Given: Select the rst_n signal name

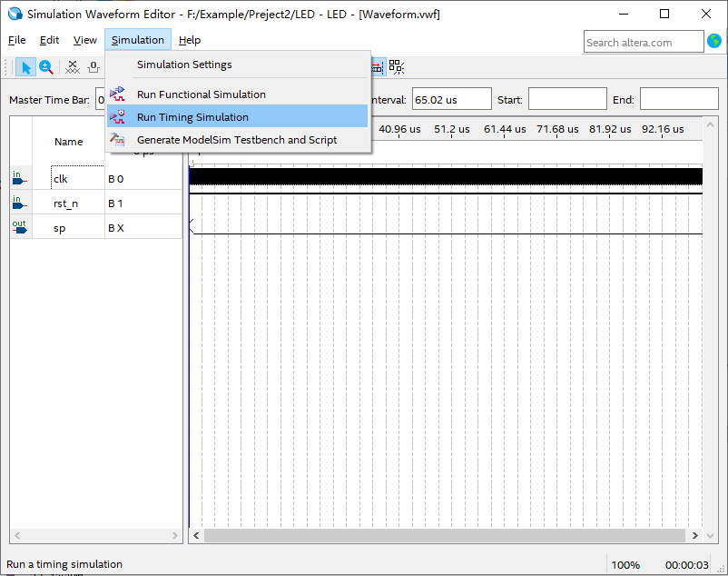Looking at the screenshot, I should pyautogui.click(x=65, y=204).
